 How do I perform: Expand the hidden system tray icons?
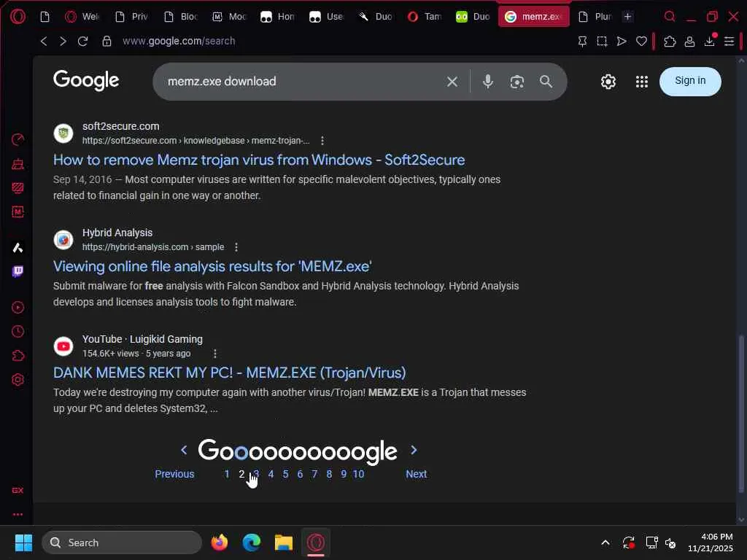[x=605, y=542]
